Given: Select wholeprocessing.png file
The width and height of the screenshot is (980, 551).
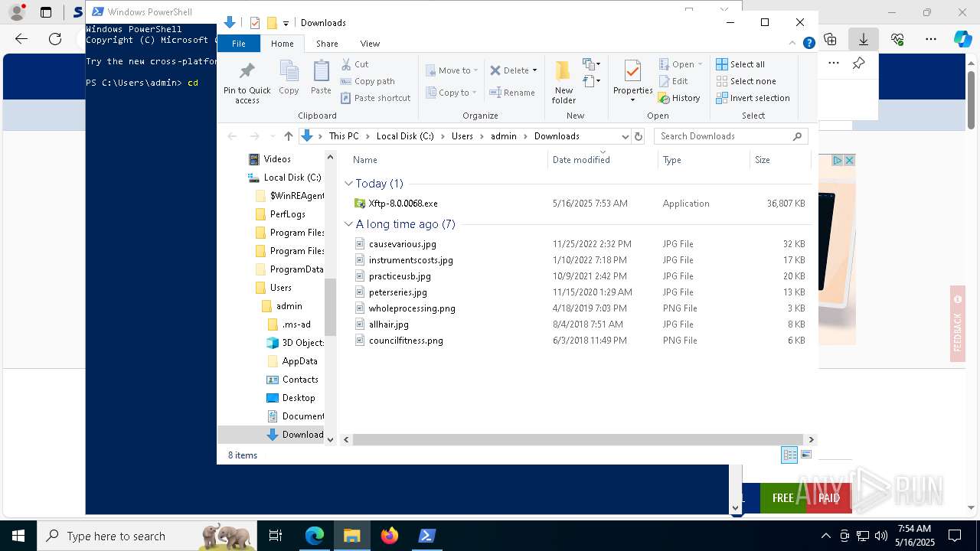Looking at the screenshot, I should click(x=412, y=308).
